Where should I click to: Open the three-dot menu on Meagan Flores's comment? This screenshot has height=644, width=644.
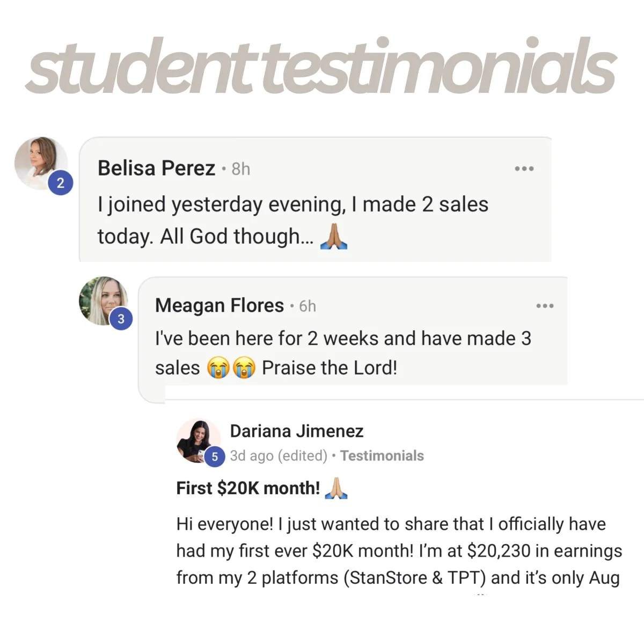[x=545, y=306]
